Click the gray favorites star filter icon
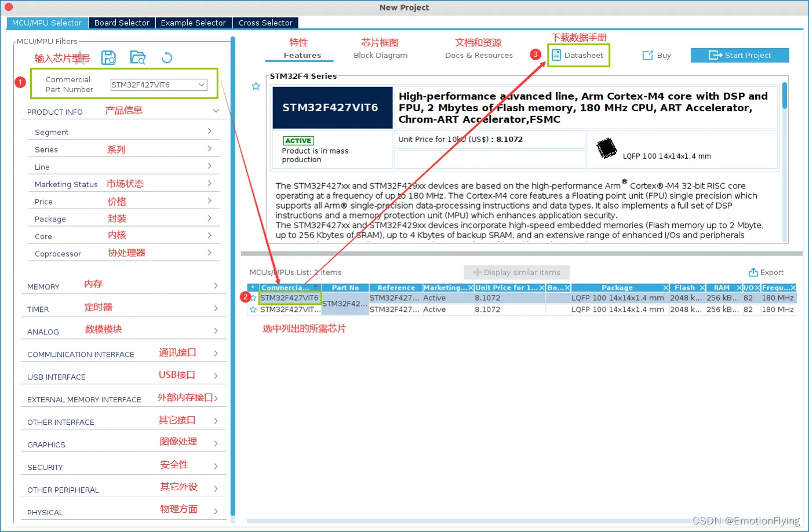 point(81,57)
